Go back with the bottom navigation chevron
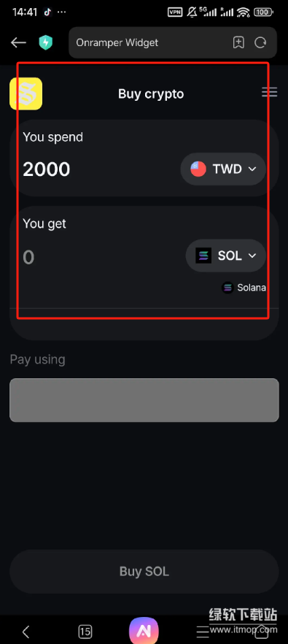Viewport: 288px width, 644px height. click(x=26, y=632)
